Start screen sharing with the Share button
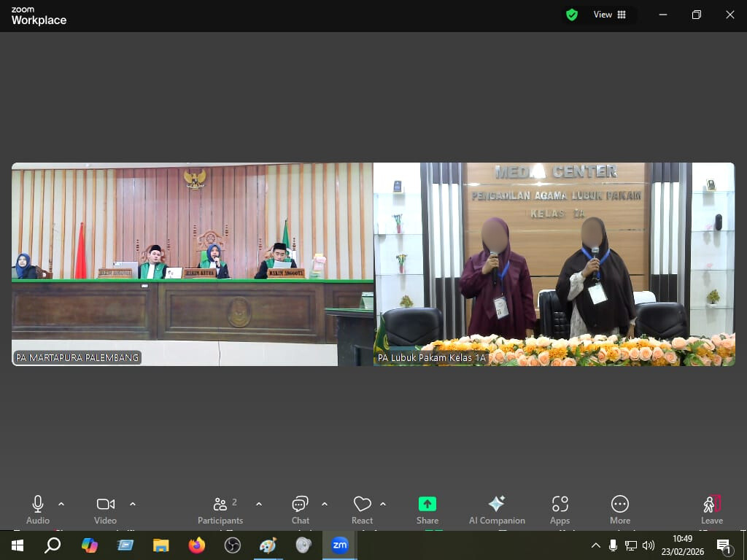 coord(427,509)
